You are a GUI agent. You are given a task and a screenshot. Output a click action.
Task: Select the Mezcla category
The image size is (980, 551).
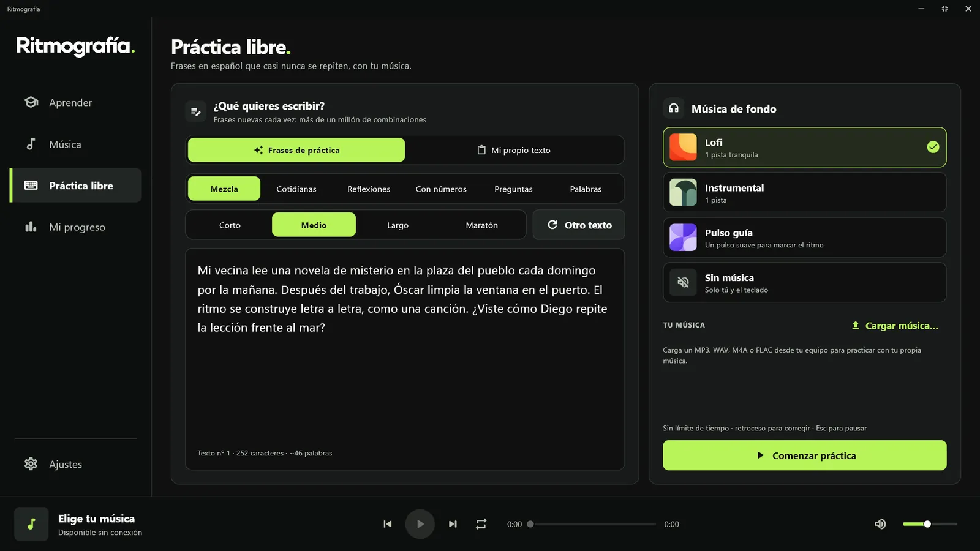[224, 189]
